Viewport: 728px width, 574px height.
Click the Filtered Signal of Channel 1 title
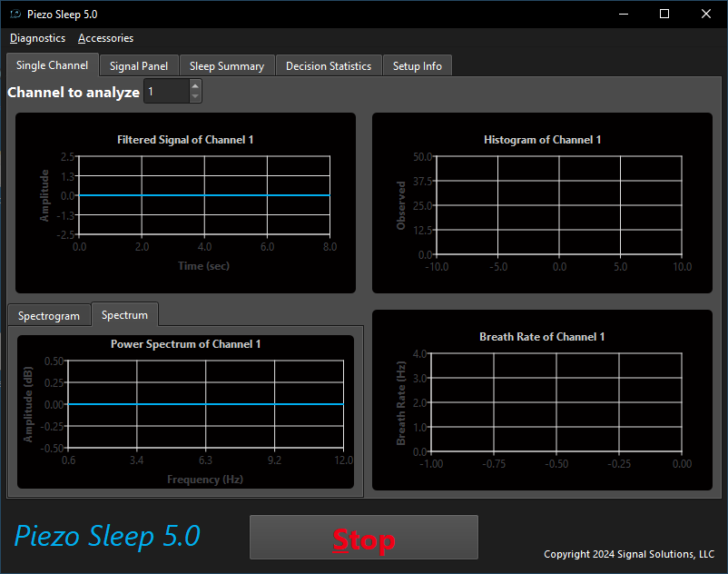[x=185, y=140]
